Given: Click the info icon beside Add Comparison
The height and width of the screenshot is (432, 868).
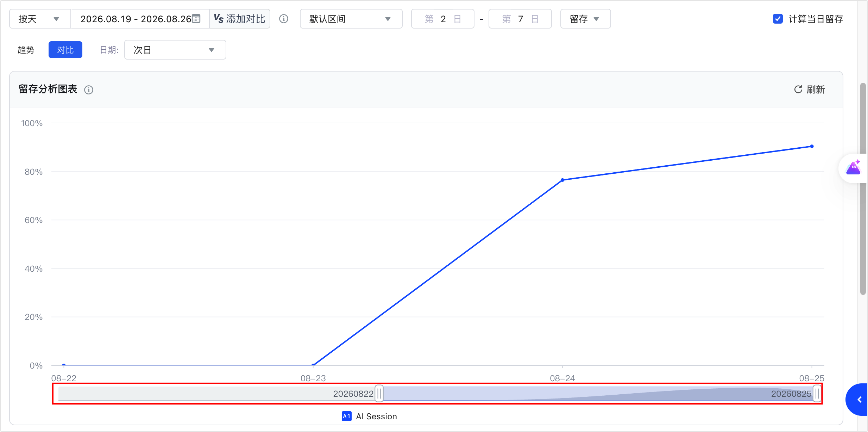Looking at the screenshot, I should pyautogui.click(x=284, y=19).
